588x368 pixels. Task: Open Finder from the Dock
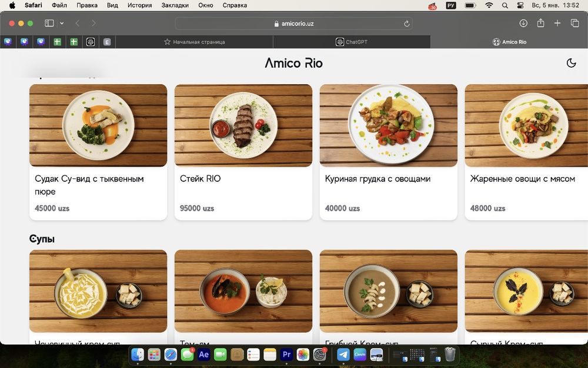point(138,354)
